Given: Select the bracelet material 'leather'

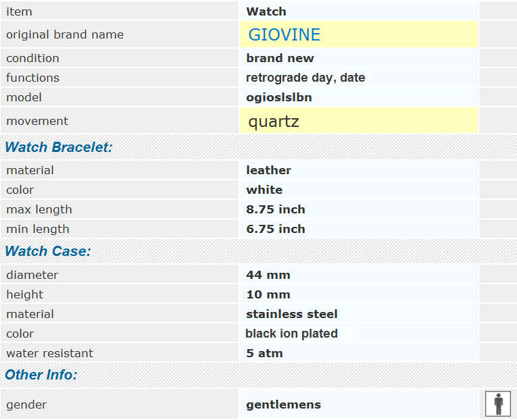Looking at the screenshot, I should click(x=269, y=170).
